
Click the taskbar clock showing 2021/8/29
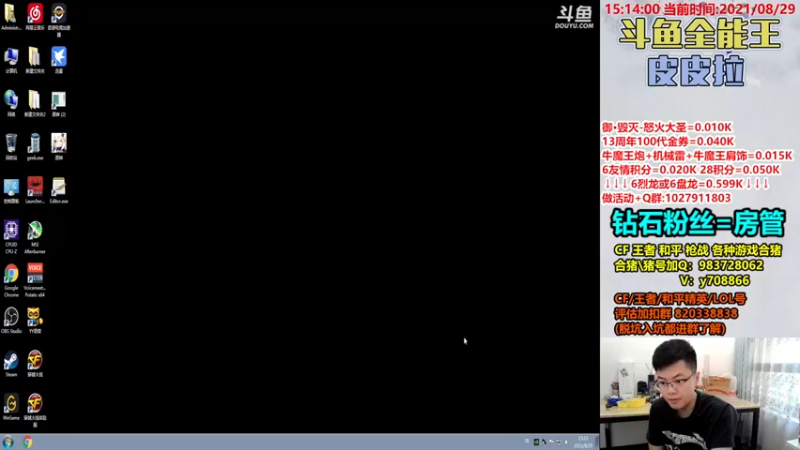click(583, 442)
